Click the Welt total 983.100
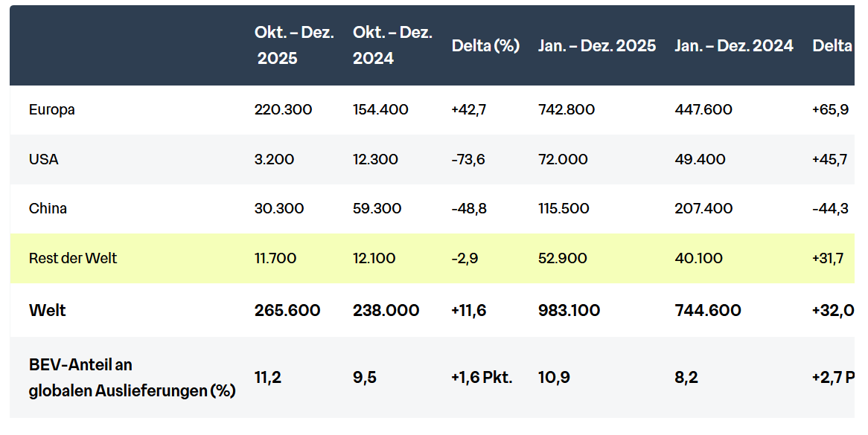Viewport: 868px width, 435px height. point(569,310)
